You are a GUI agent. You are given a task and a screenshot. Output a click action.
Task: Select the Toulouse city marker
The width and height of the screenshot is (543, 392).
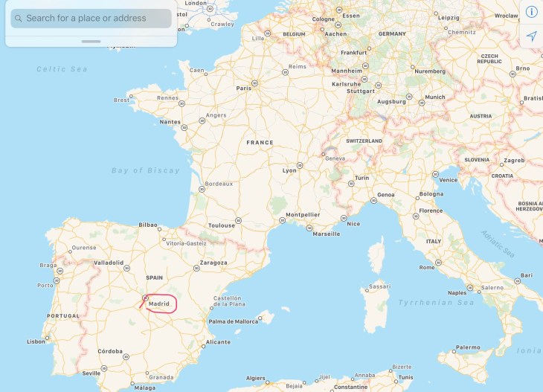pyautogui.click(x=238, y=221)
